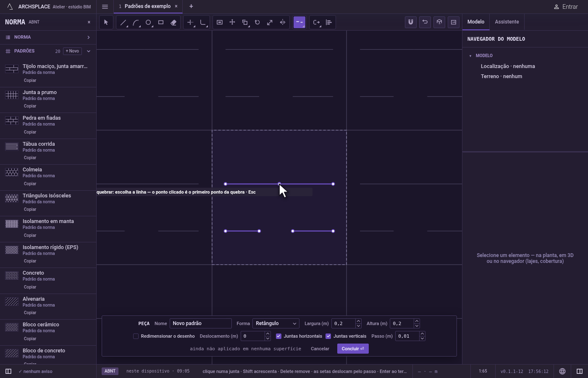Viewport: 588px width, 378px height.
Task: Toggle Redimensionar o desenho checkbox
Action: click(x=136, y=336)
